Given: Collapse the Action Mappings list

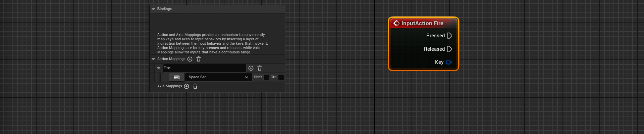Looking at the screenshot, I should 153,59.
